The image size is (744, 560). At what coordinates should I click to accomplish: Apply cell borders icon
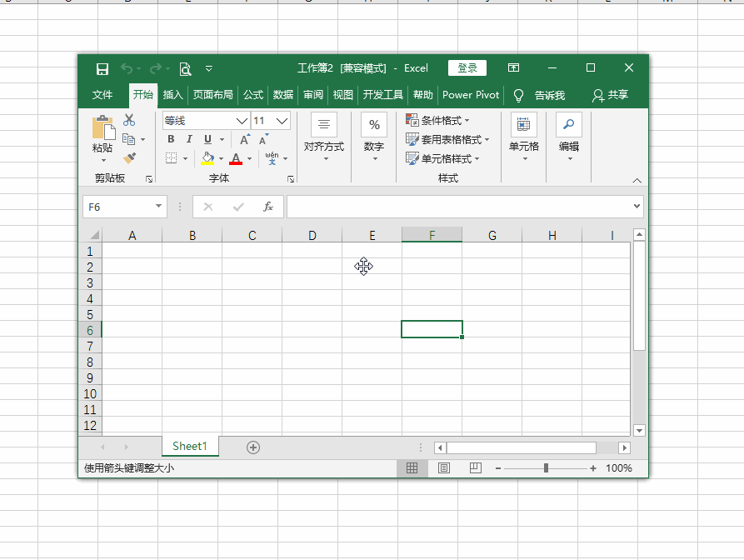click(171, 158)
